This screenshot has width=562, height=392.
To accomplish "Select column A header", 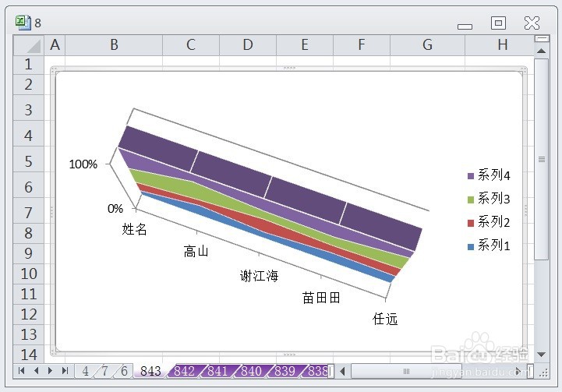I will pos(55,45).
